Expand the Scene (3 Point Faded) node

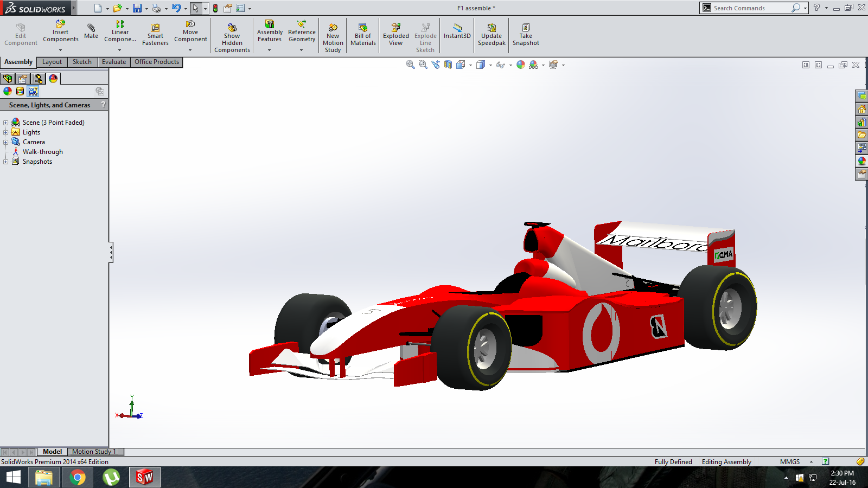point(6,123)
